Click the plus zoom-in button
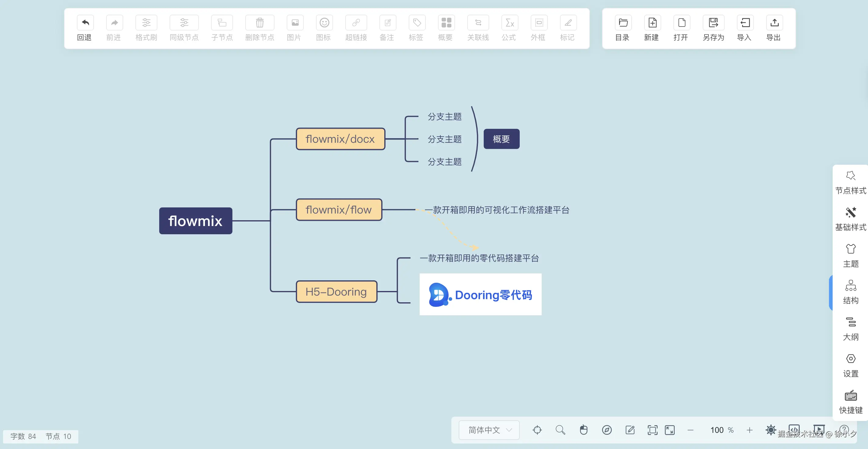The height and width of the screenshot is (449, 868). [749, 430]
